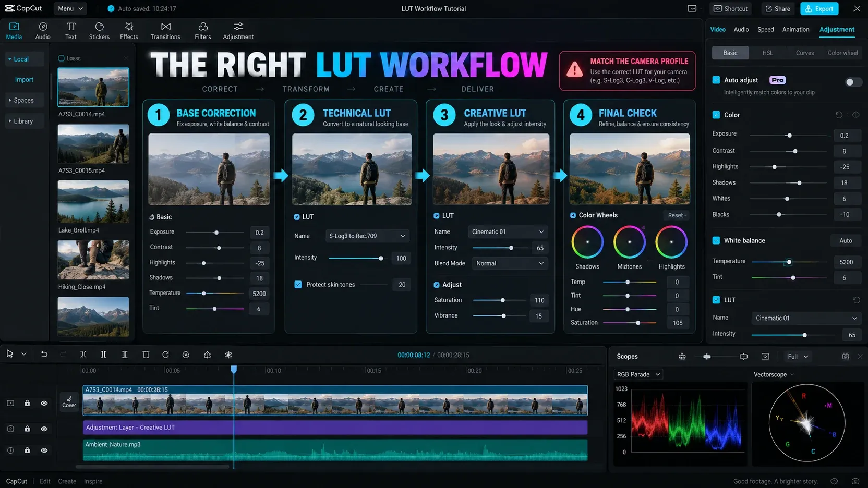Viewport: 868px width, 488px height.
Task: Uncheck the Auto adjust checkbox
Action: coord(716,80)
